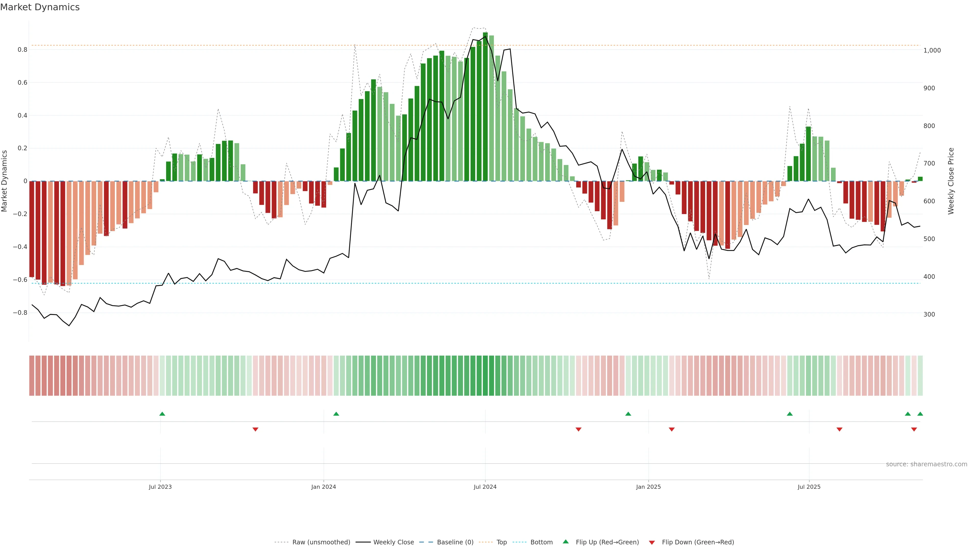Click the green flip-up marker at Jul 2023

pos(162,414)
